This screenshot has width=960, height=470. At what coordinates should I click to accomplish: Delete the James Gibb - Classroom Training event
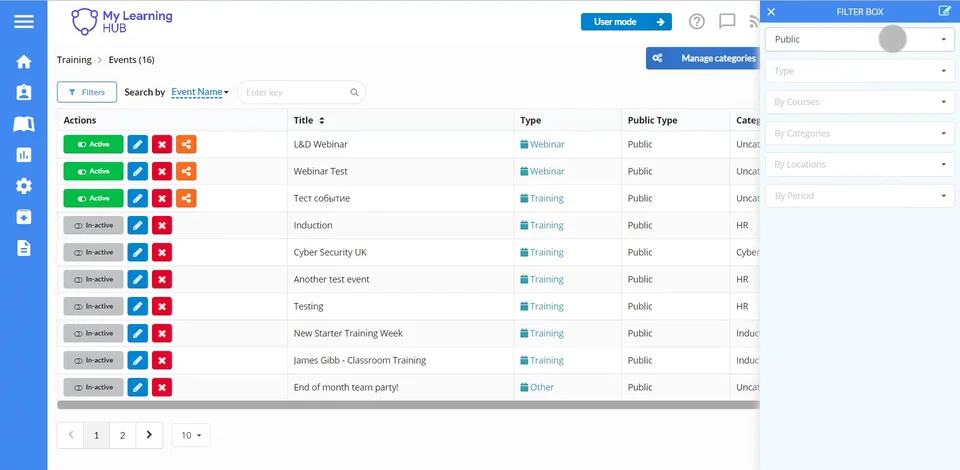pyautogui.click(x=162, y=360)
